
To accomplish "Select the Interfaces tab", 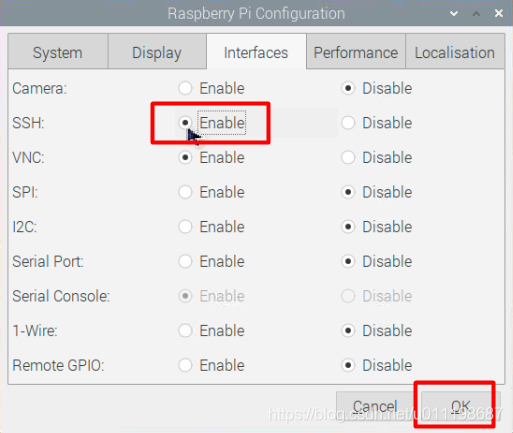I will click(256, 52).
